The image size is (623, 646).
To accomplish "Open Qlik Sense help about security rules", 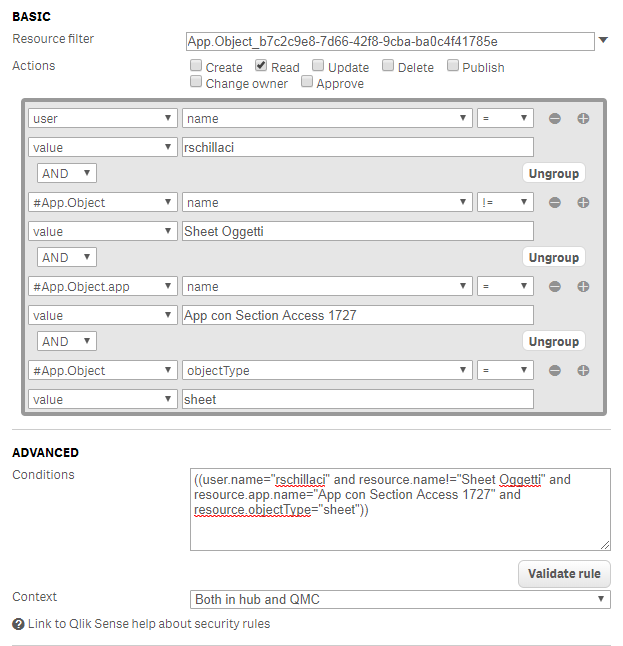I will [x=148, y=624].
